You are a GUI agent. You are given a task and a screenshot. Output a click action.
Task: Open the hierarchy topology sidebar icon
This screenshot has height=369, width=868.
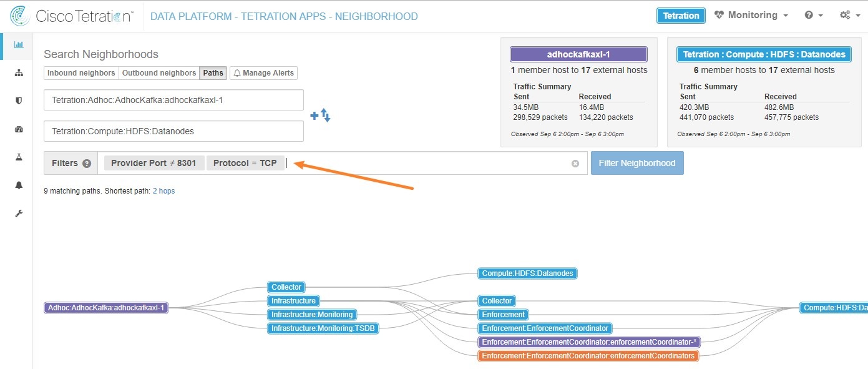[19, 73]
